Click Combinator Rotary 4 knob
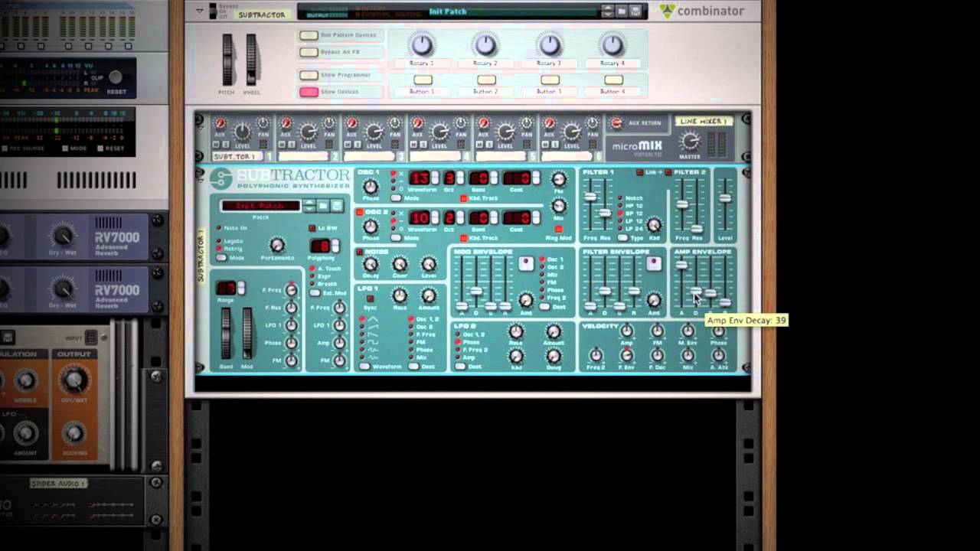The height and width of the screenshot is (551, 980). (612, 44)
